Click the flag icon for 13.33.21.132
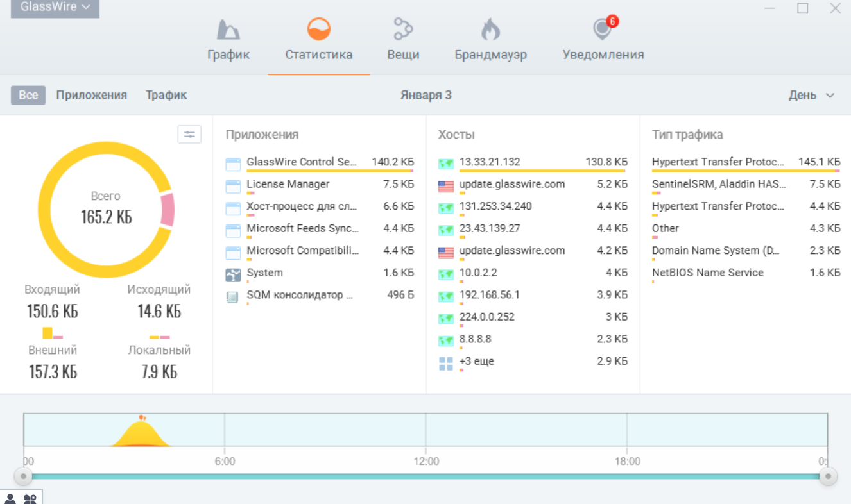The width and height of the screenshot is (851, 504). click(446, 164)
